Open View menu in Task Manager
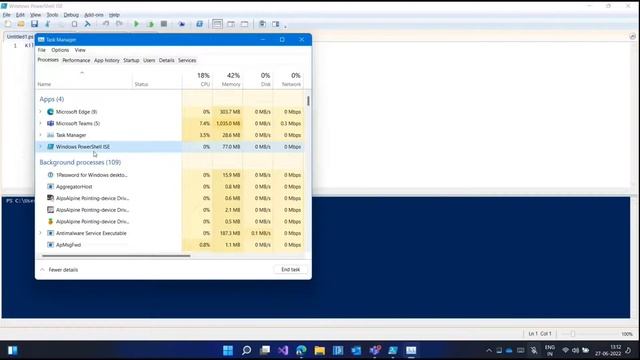640x360 pixels. click(x=80, y=50)
